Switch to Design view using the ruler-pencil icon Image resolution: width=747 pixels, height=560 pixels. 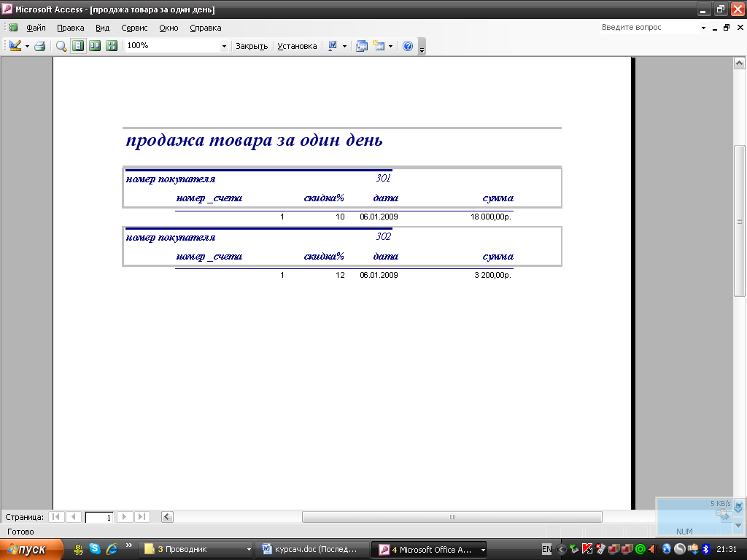pos(15,46)
